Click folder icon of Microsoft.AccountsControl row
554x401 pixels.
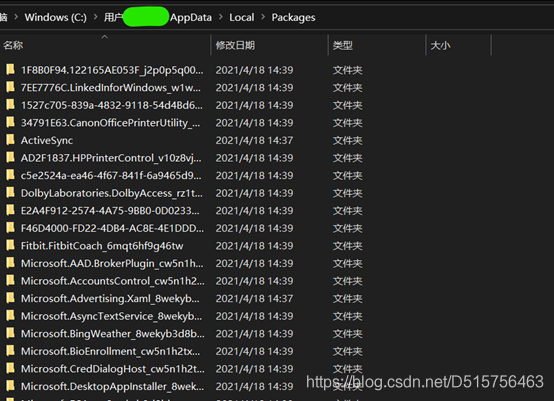(x=10, y=281)
